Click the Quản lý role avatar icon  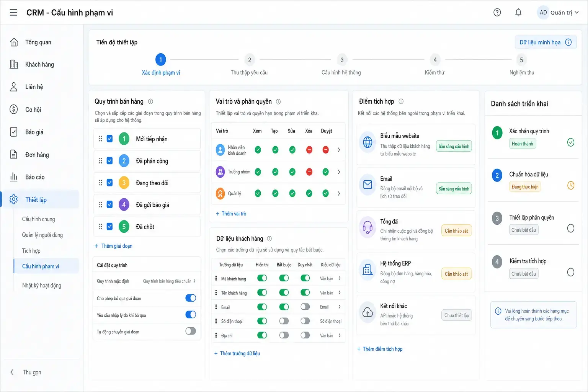(x=220, y=193)
